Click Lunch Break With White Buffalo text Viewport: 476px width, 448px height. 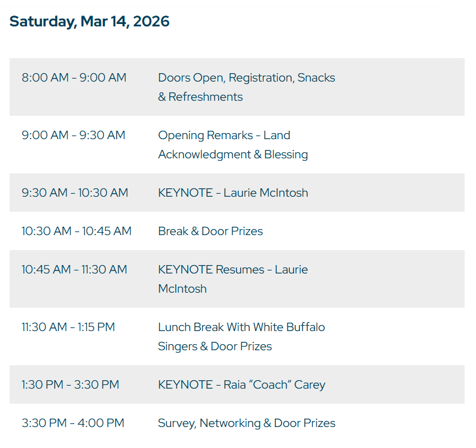(241, 327)
